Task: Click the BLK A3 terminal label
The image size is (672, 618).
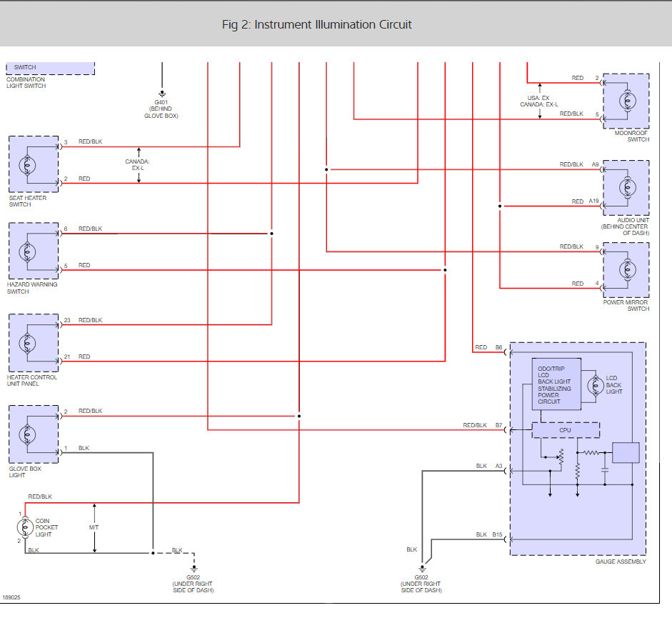Action: click(489, 466)
